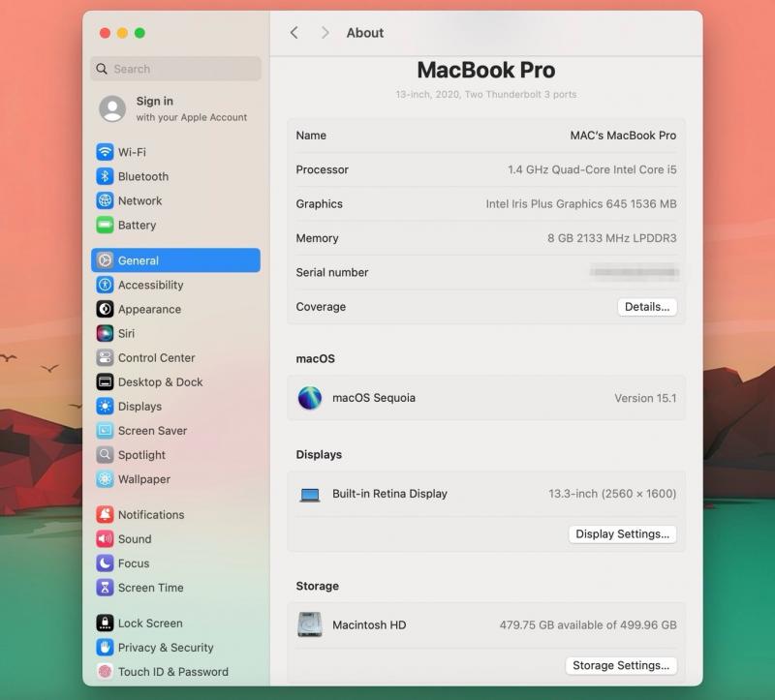Open Storage Settings button
The image size is (775, 700).
(621, 665)
